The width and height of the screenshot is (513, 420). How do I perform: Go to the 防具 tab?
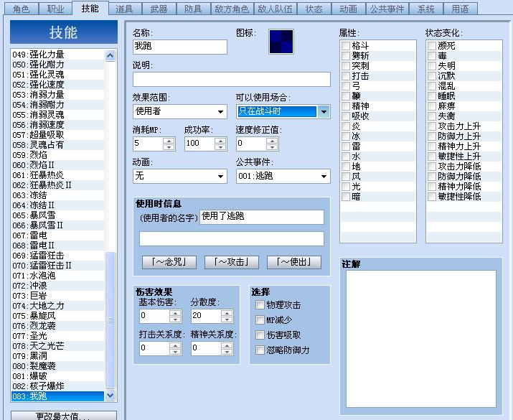(193, 9)
